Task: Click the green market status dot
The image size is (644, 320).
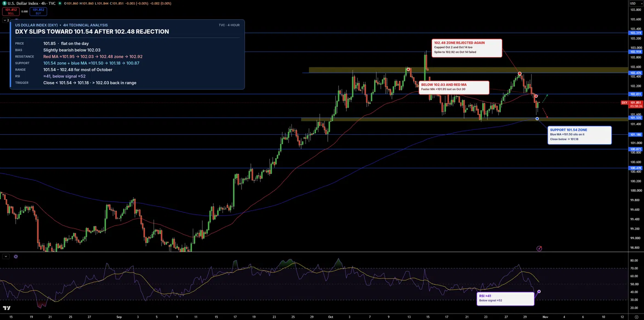Action: (x=60, y=3)
